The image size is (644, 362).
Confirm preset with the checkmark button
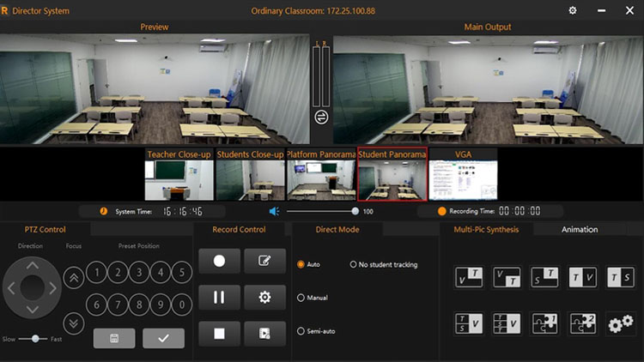point(163,338)
